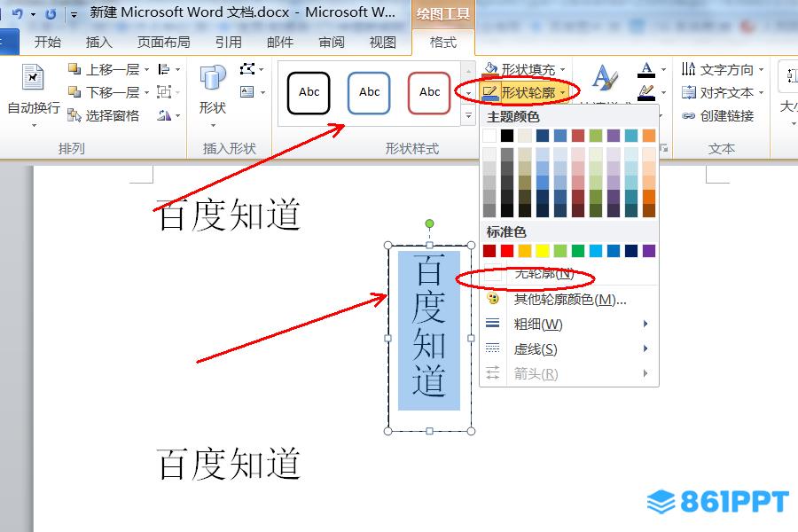Open the 粗细(W) submenu arrow

click(645, 324)
